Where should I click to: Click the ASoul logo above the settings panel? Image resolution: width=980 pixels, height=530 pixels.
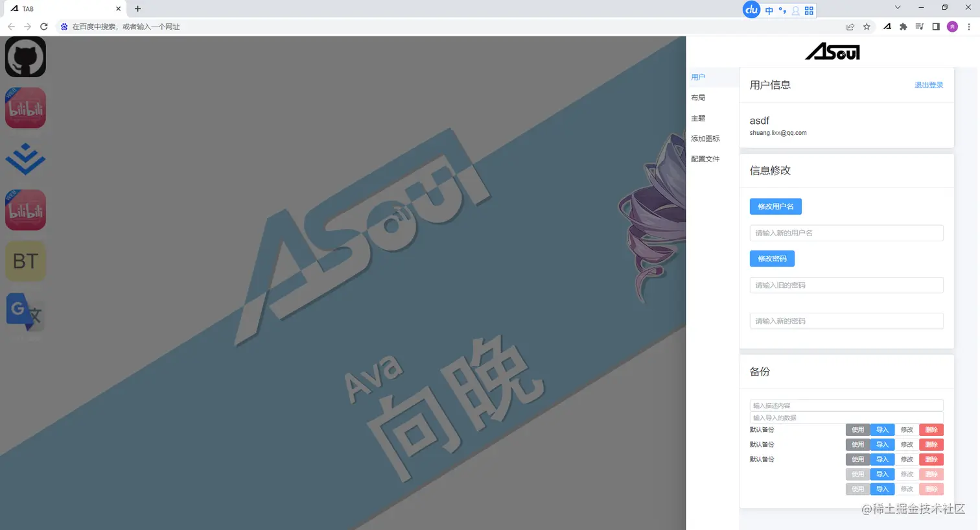click(832, 51)
